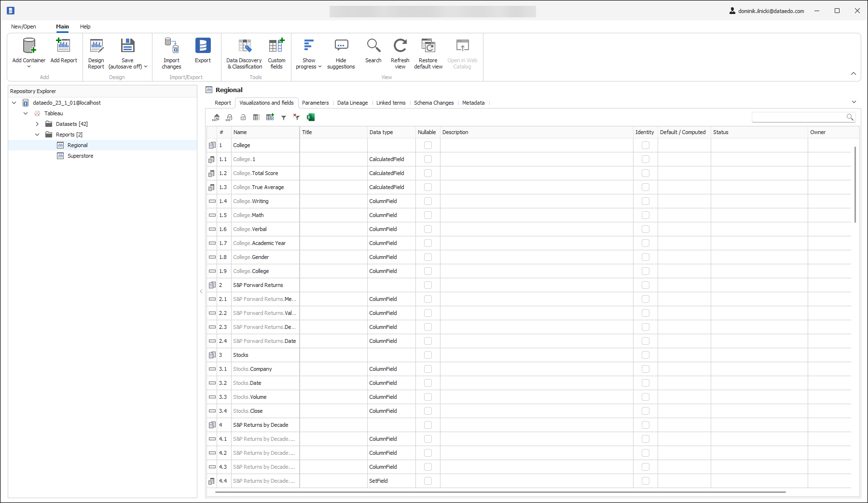Sort by the Data type column header

point(381,132)
